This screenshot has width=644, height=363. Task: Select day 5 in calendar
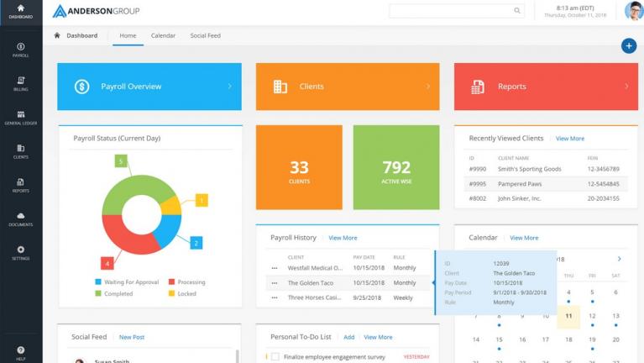click(x=592, y=292)
